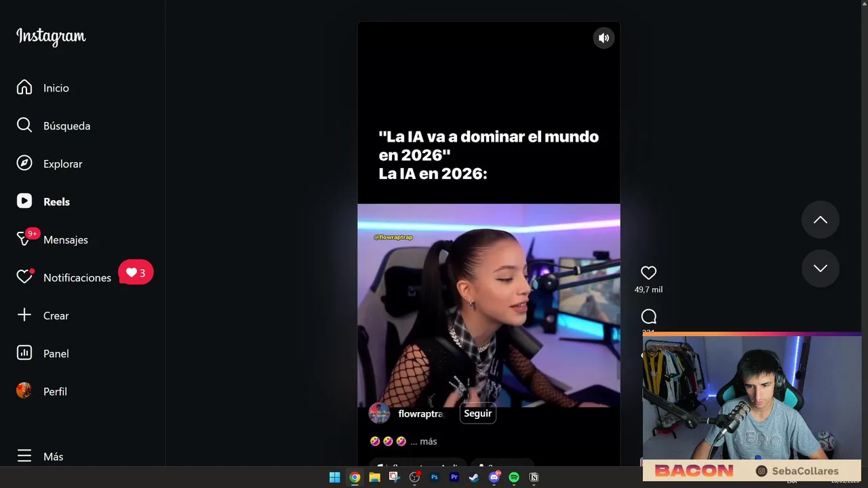The height and width of the screenshot is (488, 868).
Task: Click the Chrome taskbar icon
Action: pos(355,477)
